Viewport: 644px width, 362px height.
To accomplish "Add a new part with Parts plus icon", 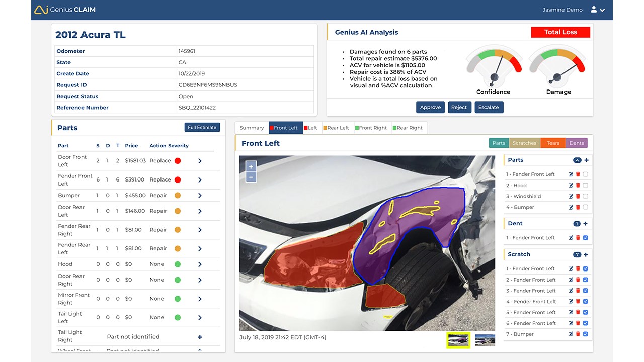I will [586, 160].
